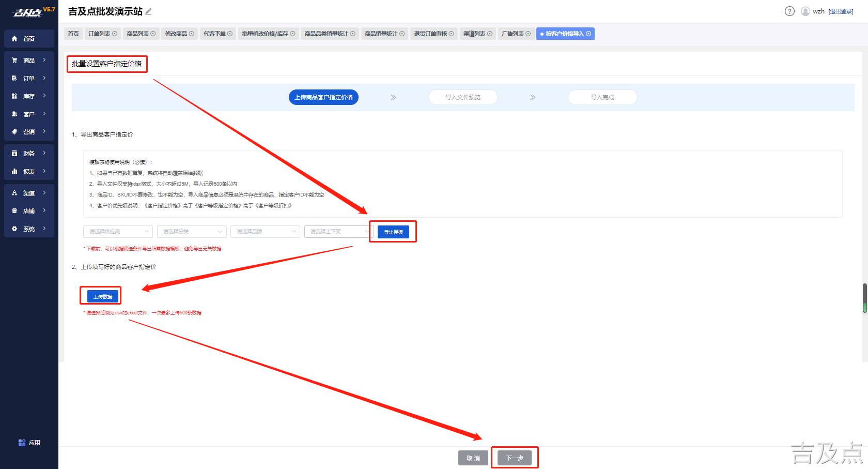Select the 导入文件预览 step
This screenshot has width=868, height=469.
pyautogui.click(x=463, y=97)
